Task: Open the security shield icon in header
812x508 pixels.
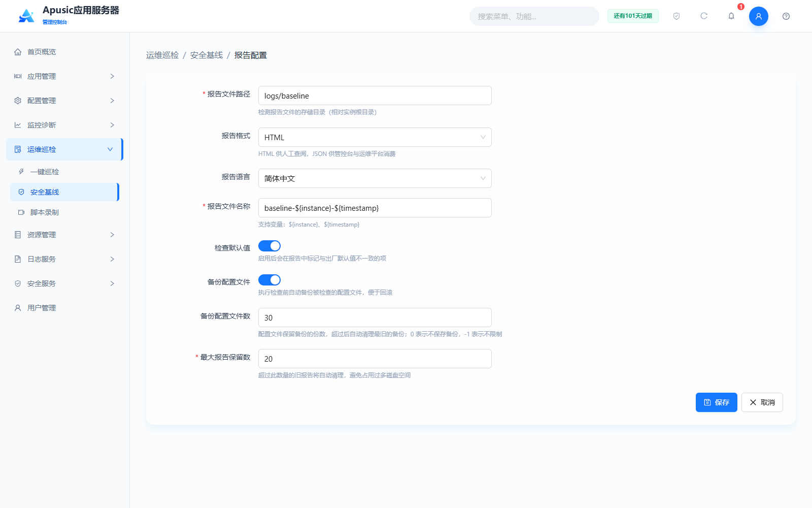Action: click(676, 16)
